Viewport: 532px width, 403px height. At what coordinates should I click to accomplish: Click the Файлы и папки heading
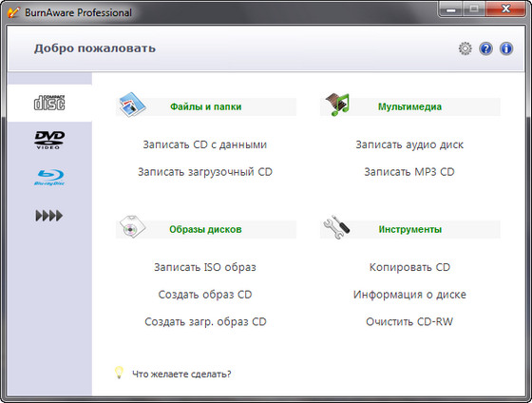click(205, 107)
